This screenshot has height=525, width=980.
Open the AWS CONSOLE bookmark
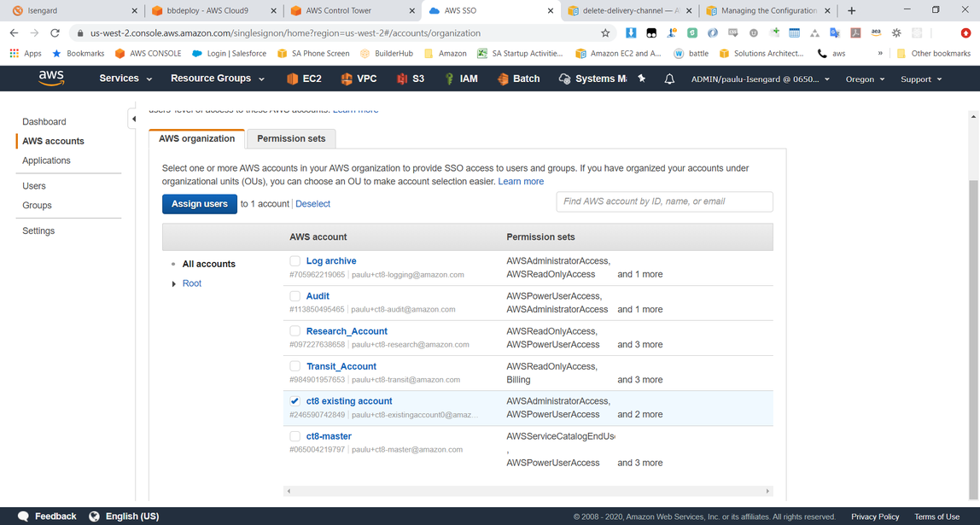[x=149, y=53]
